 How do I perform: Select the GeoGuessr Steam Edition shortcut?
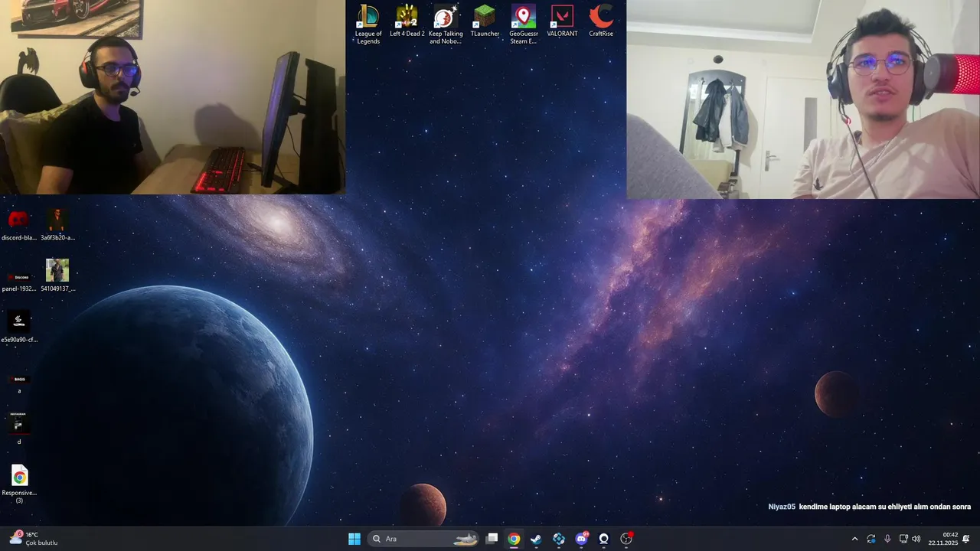[x=524, y=24]
